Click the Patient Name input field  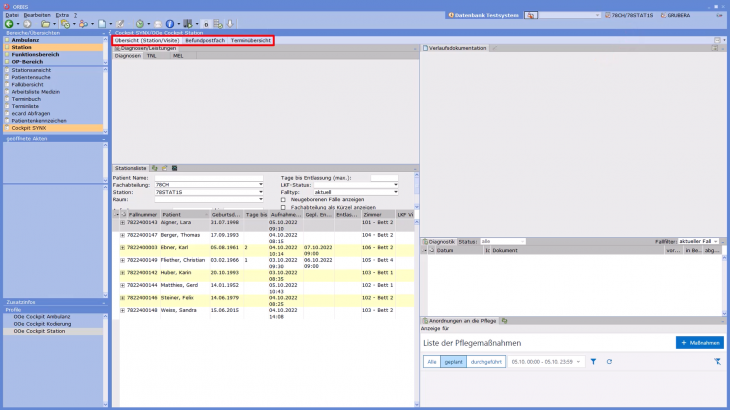click(209, 178)
